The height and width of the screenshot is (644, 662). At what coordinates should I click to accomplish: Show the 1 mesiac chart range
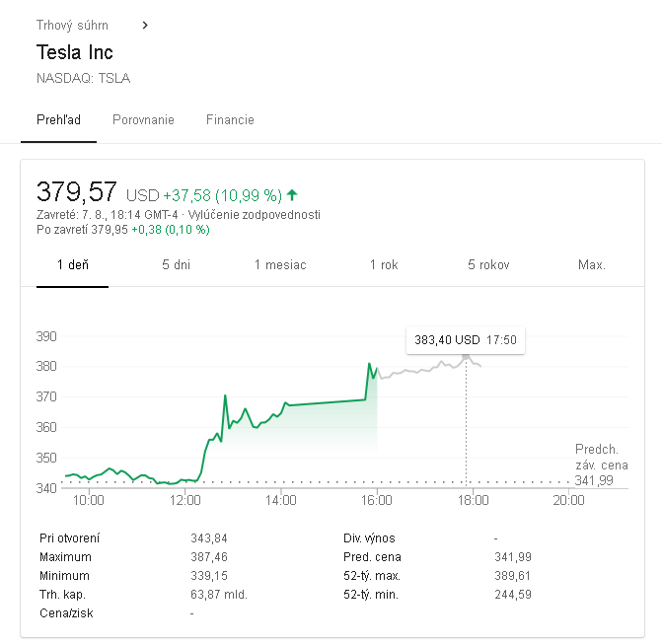pos(280,264)
